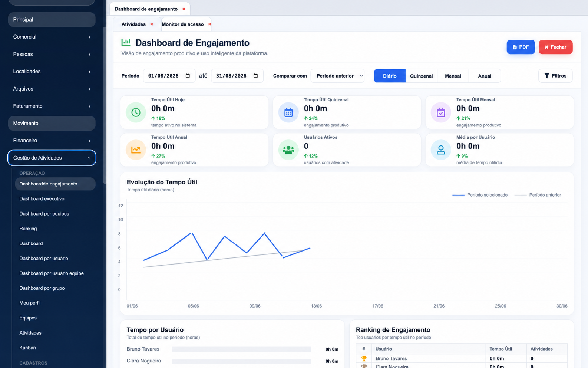Click the gold trophy icon for Bruno Tavares

pos(364,358)
